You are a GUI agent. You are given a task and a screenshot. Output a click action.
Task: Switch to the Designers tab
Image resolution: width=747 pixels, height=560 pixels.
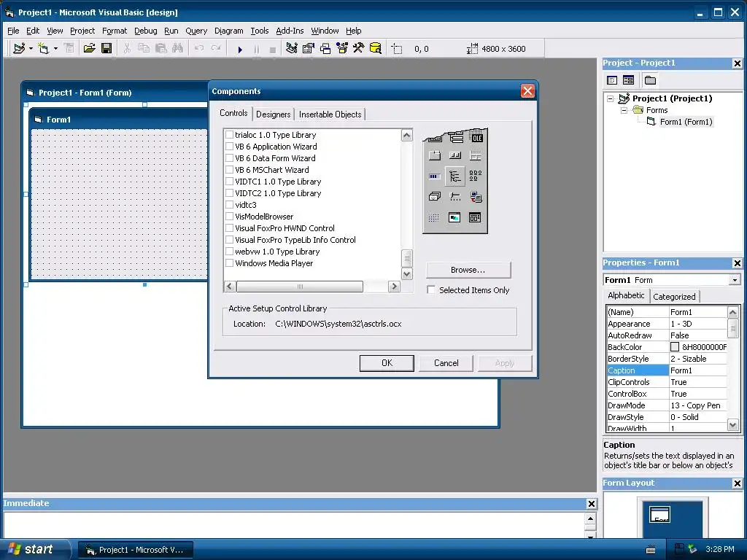tap(273, 114)
